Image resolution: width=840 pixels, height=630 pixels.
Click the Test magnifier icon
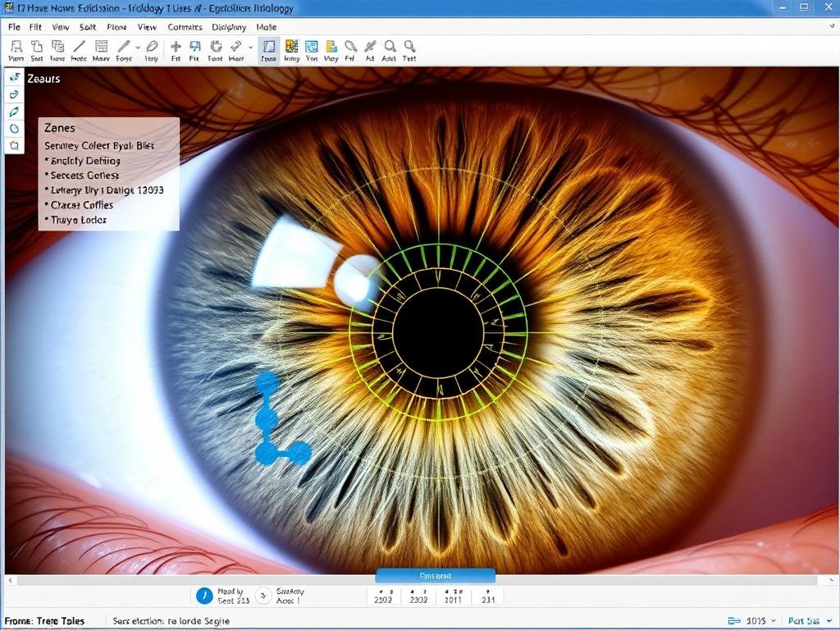[x=409, y=47]
